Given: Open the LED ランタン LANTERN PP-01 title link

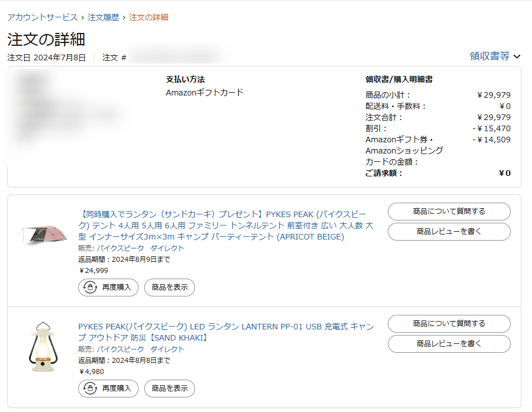Looking at the screenshot, I should click(x=226, y=332).
